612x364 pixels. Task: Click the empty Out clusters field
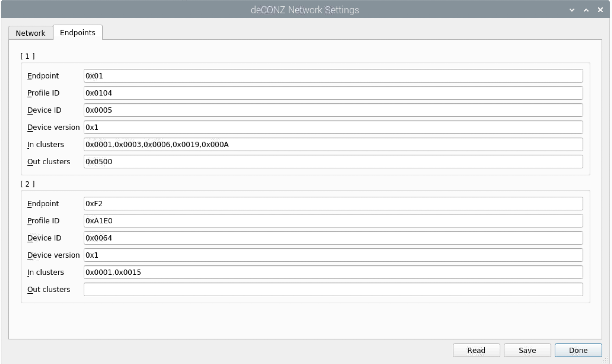(x=333, y=289)
